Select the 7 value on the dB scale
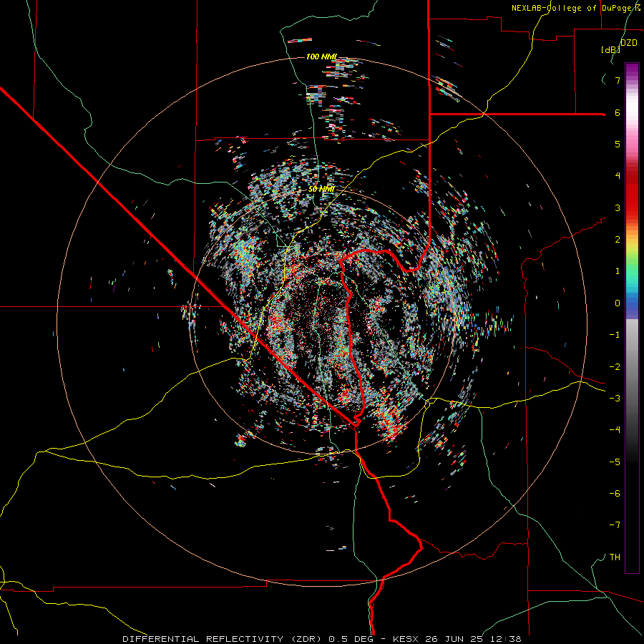This screenshot has width=644, height=644. 618,80
